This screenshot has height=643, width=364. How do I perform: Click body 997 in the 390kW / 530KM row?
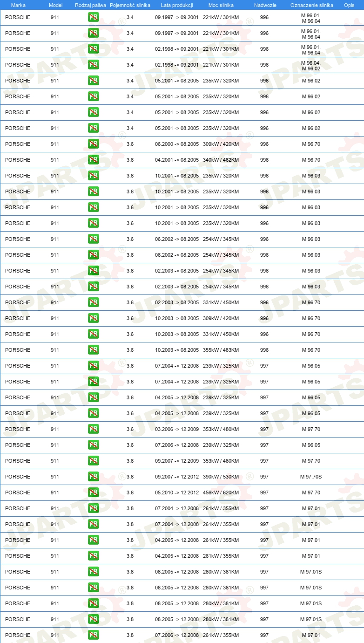pyautogui.click(x=264, y=477)
